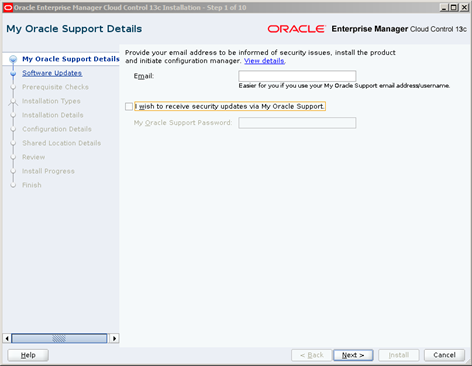Enable receiving security updates via My Oracle Support
Viewport: 472px width, 366px height.
pyautogui.click(x=129, y=106)
